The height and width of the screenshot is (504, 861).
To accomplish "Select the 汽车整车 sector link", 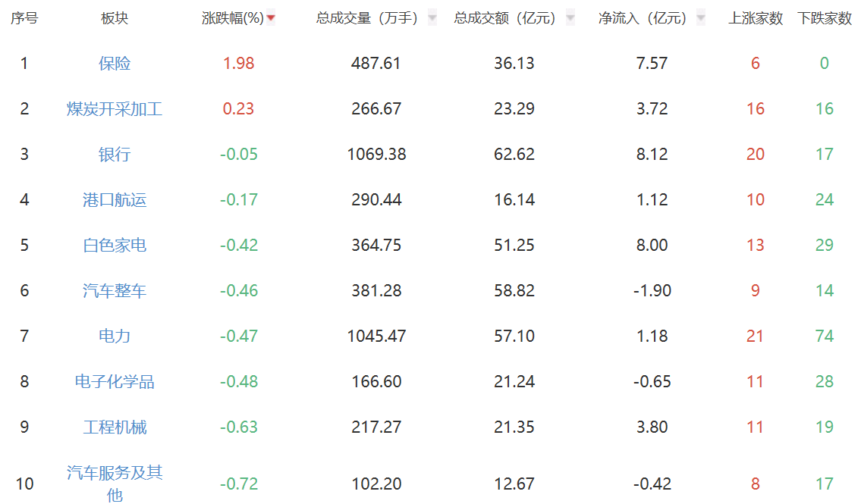I will tap(115, 291).
